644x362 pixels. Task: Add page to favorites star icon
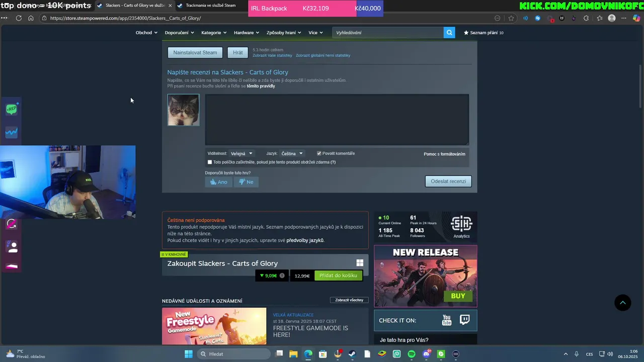(511, 18)
